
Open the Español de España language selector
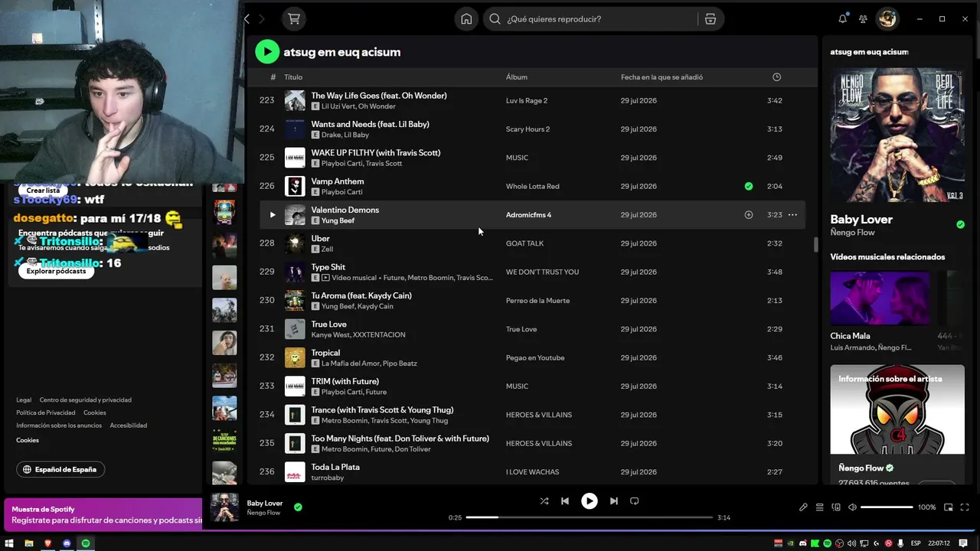[60, 469]
